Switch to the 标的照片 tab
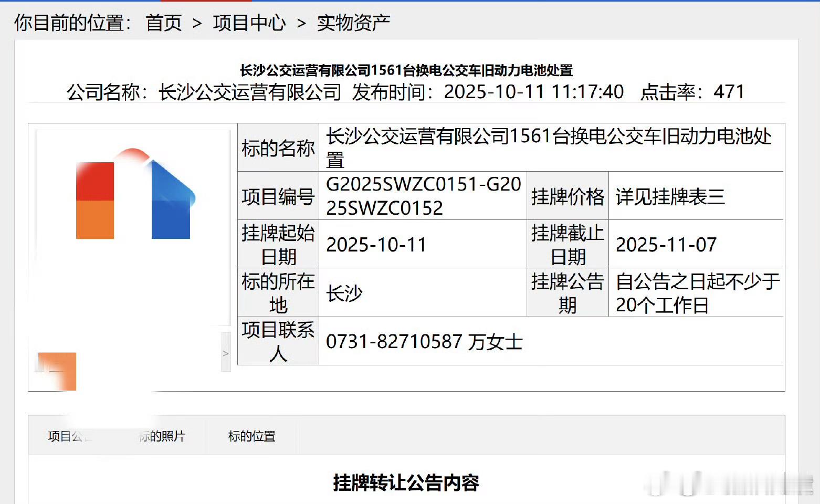The height and width of the screenshot is (504, 820). click(162, 436)
